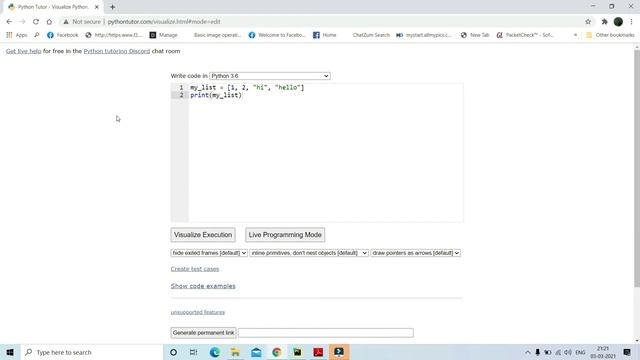This screenshot has height=360, width=640.
Task: Click the Generate permanent link button
Action: click(203, 333)
